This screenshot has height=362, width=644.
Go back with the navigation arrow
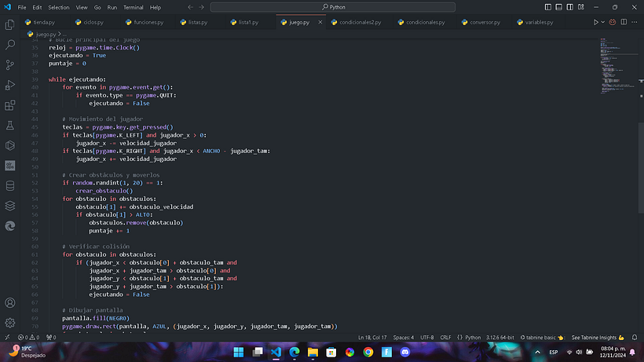click(x=190, y=7)
